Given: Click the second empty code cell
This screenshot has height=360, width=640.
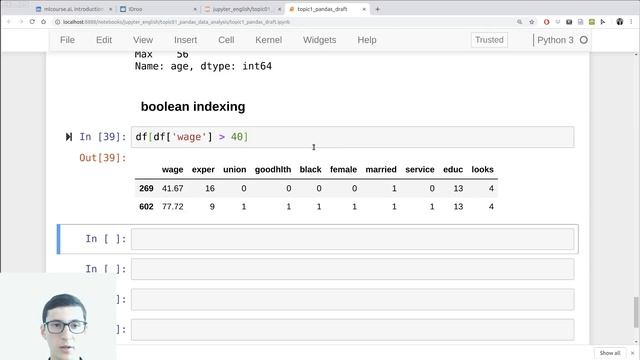Looking at the screenshot, I should (353, 269).
